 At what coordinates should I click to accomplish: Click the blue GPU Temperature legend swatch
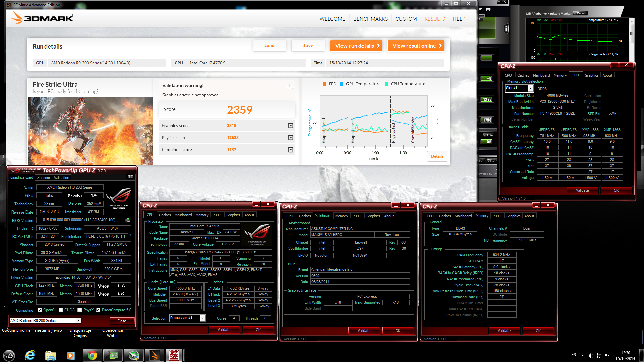coord(342,84)
